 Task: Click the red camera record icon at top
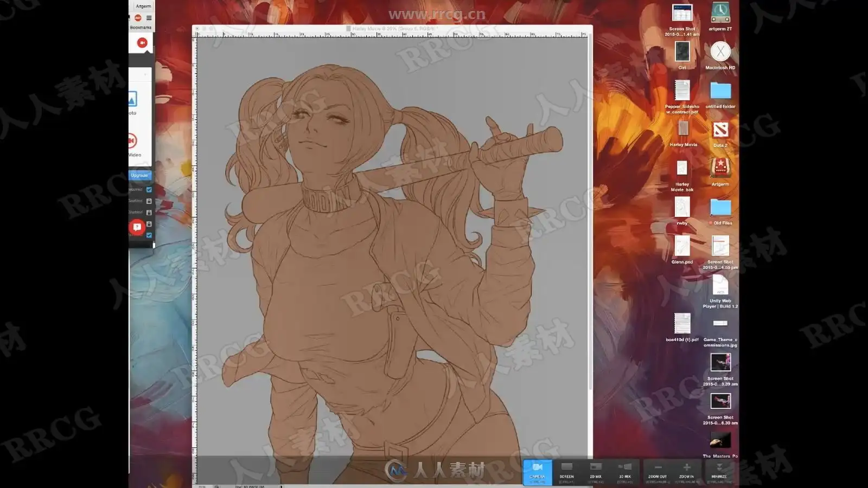click(x=142, y=42)
